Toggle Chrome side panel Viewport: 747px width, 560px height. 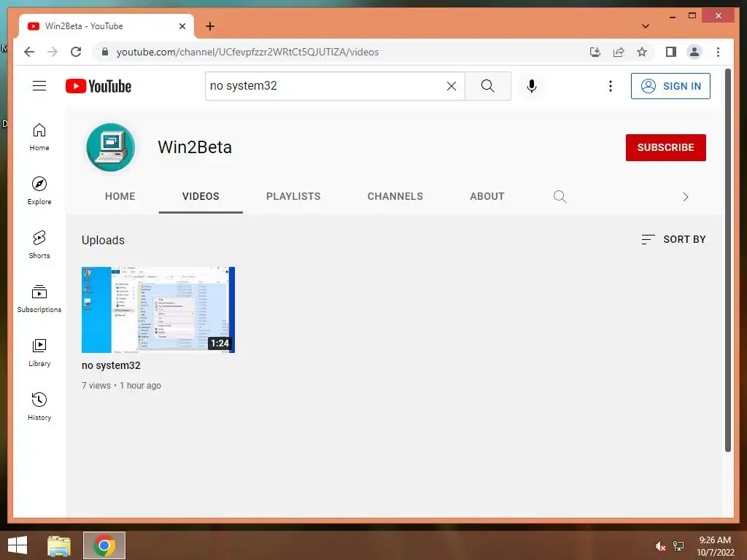coord(671,52)
